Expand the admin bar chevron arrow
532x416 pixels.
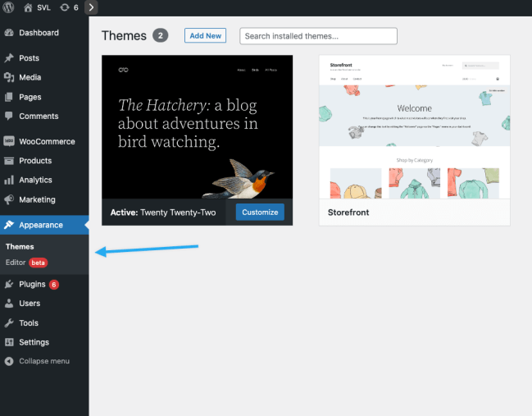coord(91,7)
